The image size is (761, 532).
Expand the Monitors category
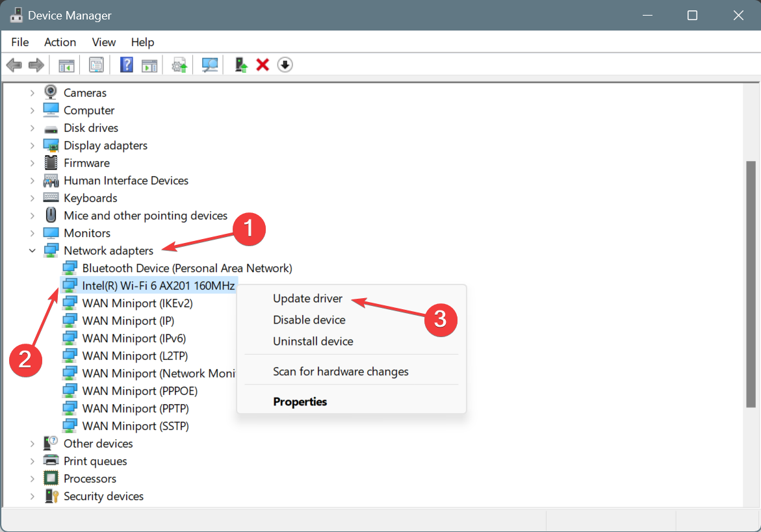[32, 233]
